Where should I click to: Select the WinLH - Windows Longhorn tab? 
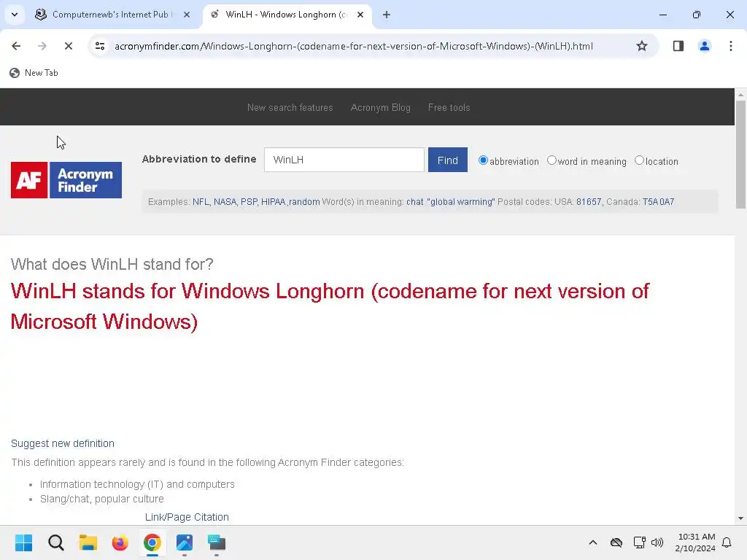[x=286, y=15]
